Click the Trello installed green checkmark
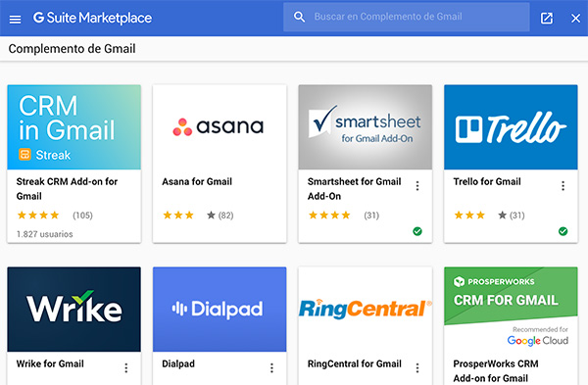 [563, 231]
